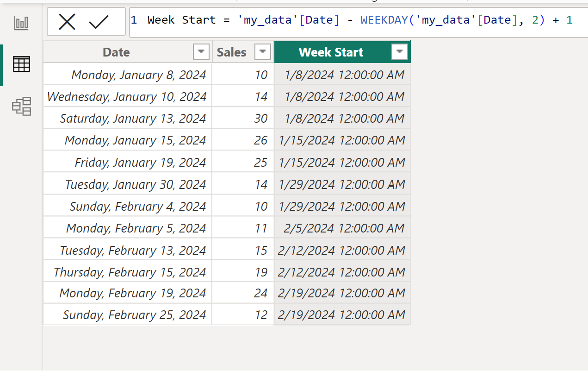Cancel the formula with the X icon

coord(67,22)
